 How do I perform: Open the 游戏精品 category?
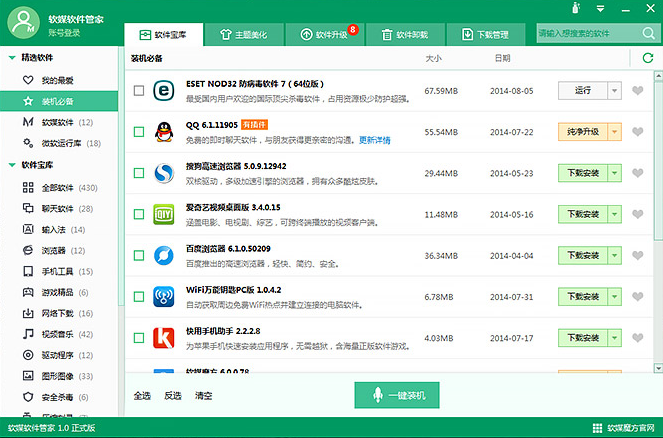coord(57,293)
